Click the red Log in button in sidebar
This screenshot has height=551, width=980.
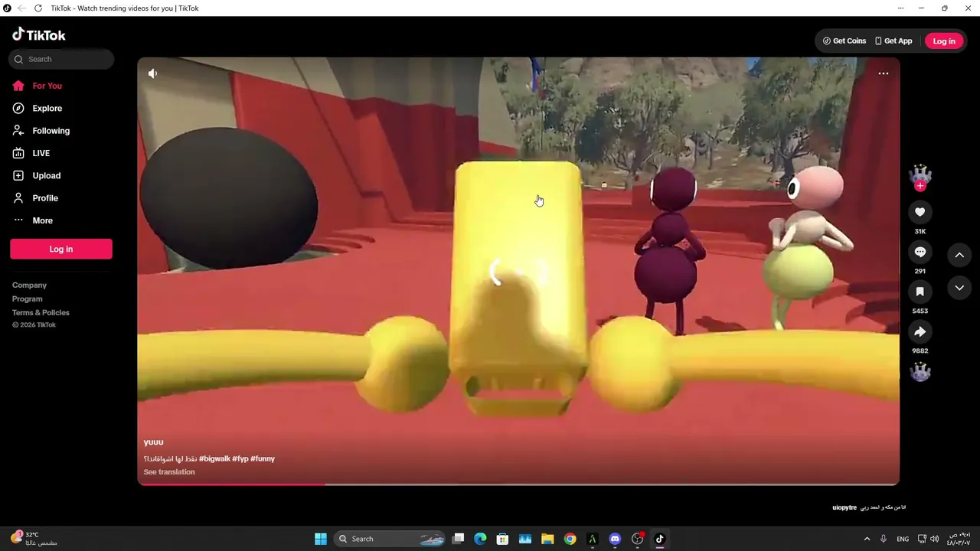pyautogui.click(x=61, y=249)
